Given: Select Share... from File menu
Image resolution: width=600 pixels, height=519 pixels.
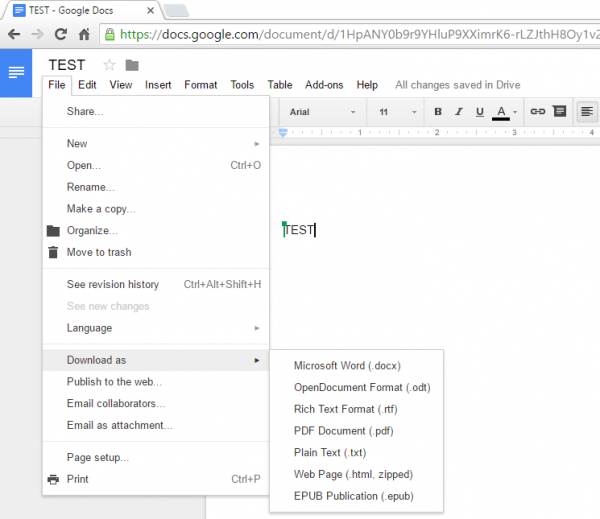Looking at the screenshot, I should [x=156, y=111].
